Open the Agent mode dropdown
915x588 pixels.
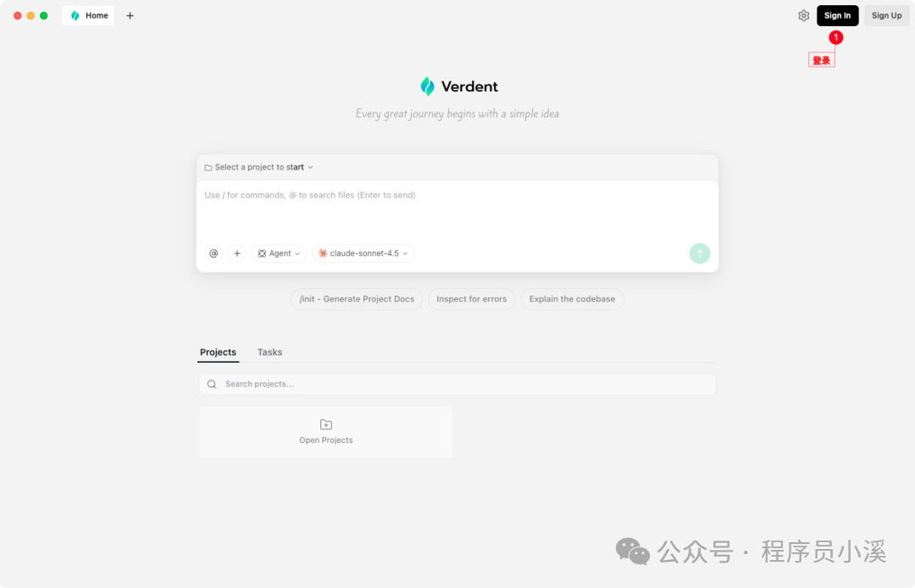279,253
